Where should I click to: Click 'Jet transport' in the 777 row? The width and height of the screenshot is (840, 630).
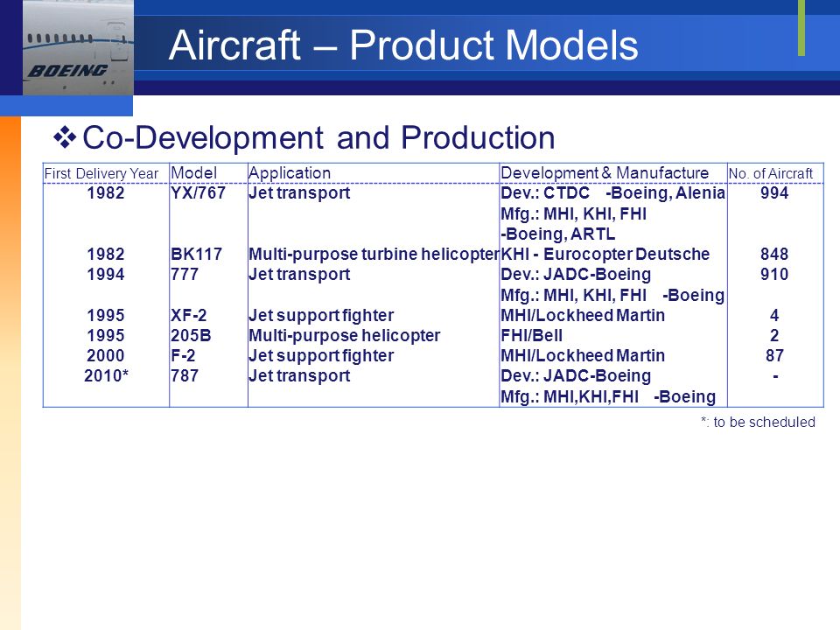tap(299, 274)
